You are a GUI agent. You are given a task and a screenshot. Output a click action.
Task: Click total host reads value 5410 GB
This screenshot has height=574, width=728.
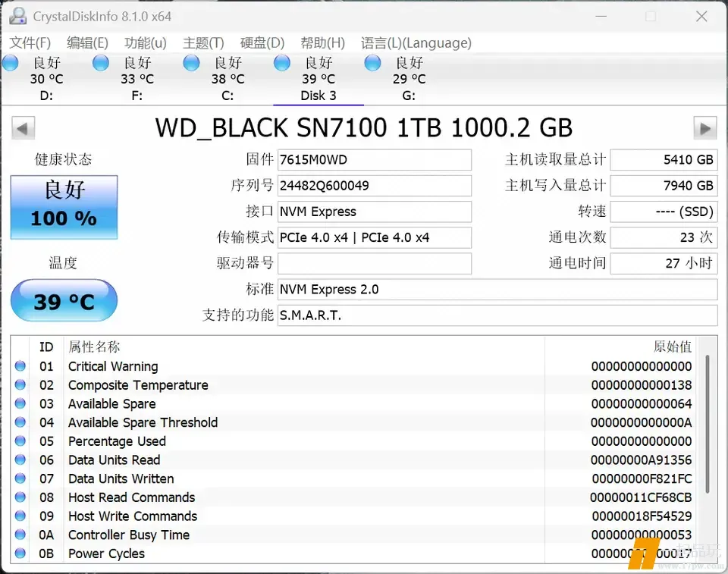[664, 160]
